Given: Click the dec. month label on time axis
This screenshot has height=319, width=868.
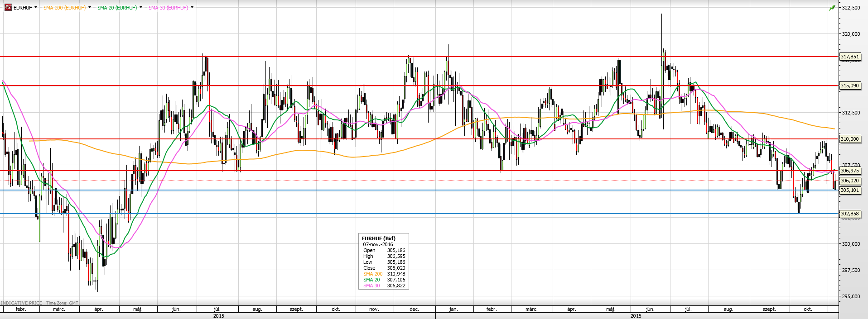Looking at the screenshot, I should point(414,309).
